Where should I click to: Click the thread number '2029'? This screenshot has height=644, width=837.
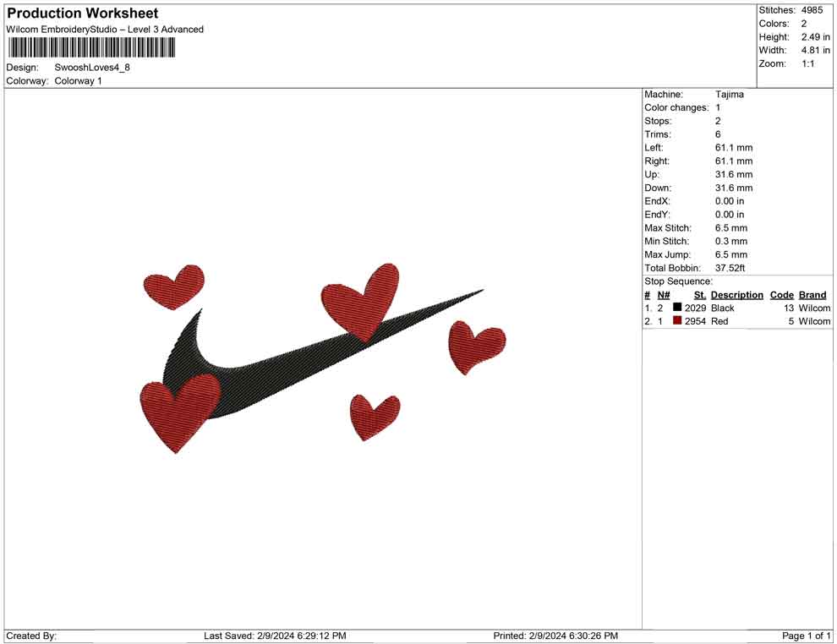[695, 308]
